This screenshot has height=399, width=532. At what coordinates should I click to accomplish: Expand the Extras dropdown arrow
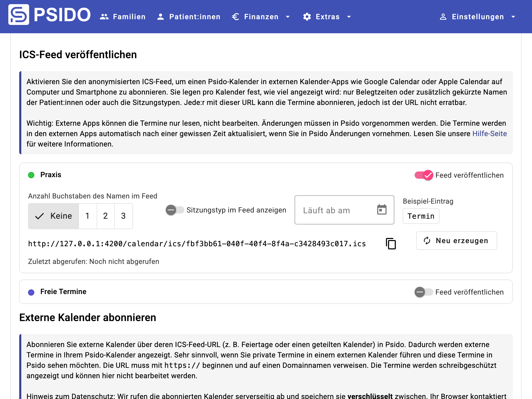pos(349,17)
